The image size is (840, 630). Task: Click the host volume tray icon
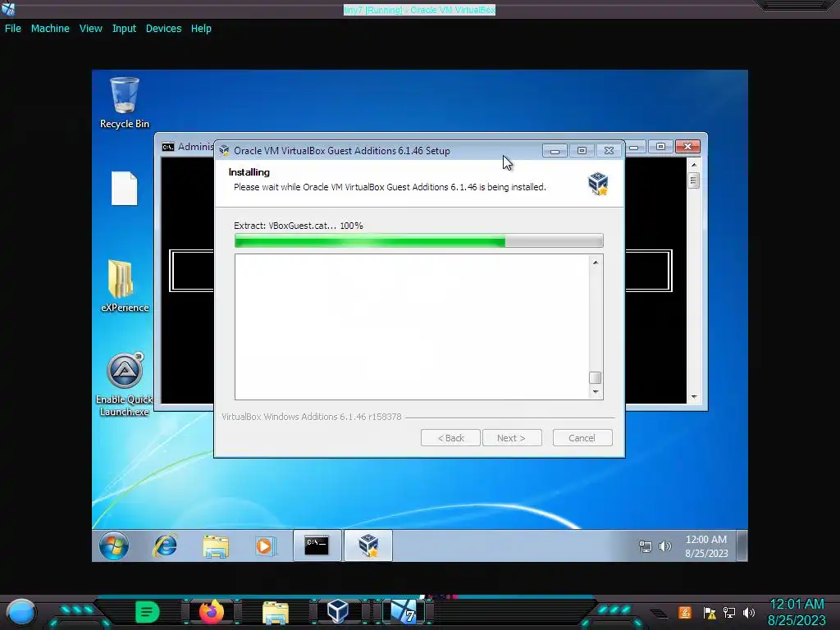coord(749,612)
